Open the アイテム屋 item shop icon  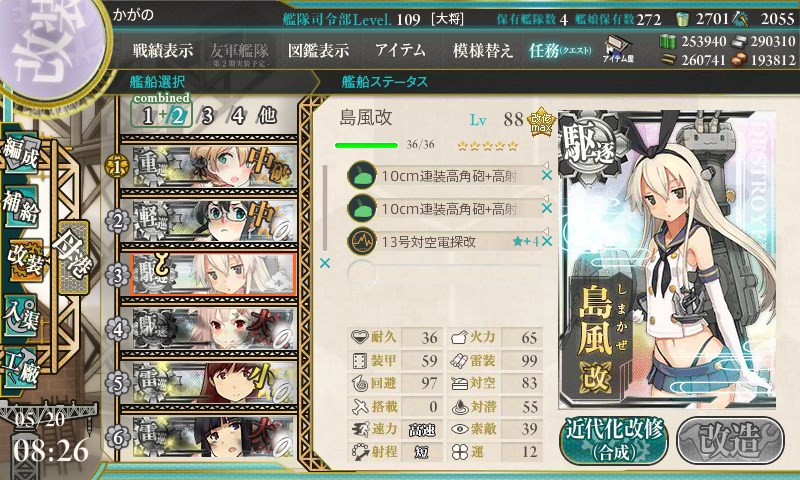(618, 50)
